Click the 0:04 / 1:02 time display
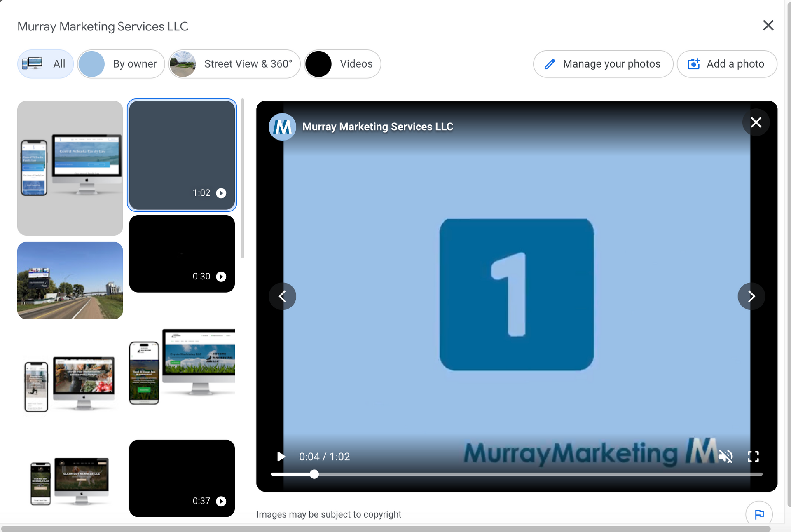Image resolution: width=791 pixels, height=532 pixels. (325, 457)
